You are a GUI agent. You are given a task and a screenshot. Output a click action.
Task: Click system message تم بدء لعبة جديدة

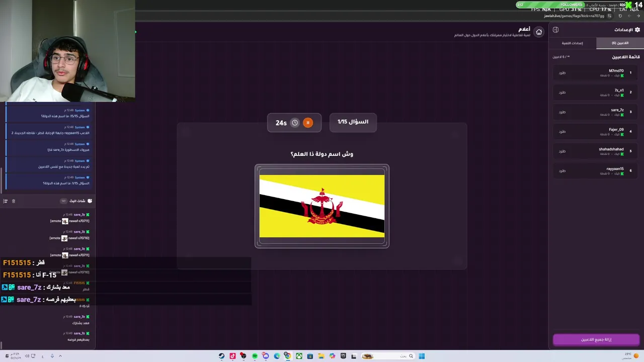(64, 166)
